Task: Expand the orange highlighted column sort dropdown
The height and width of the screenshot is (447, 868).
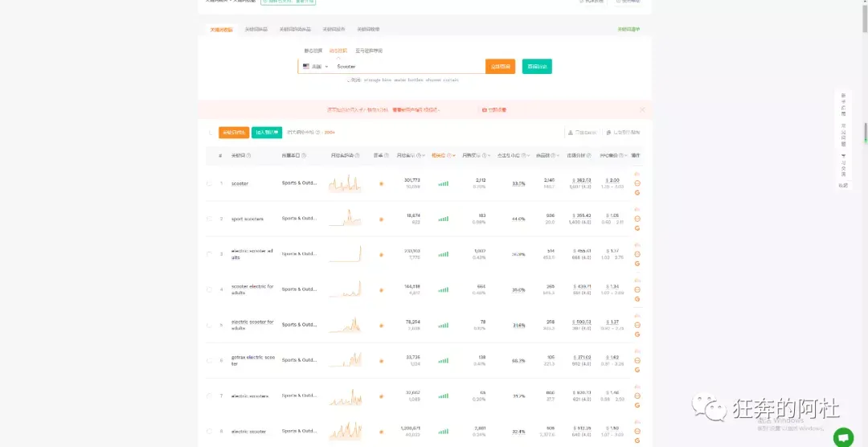Action: tap(454, 156)
